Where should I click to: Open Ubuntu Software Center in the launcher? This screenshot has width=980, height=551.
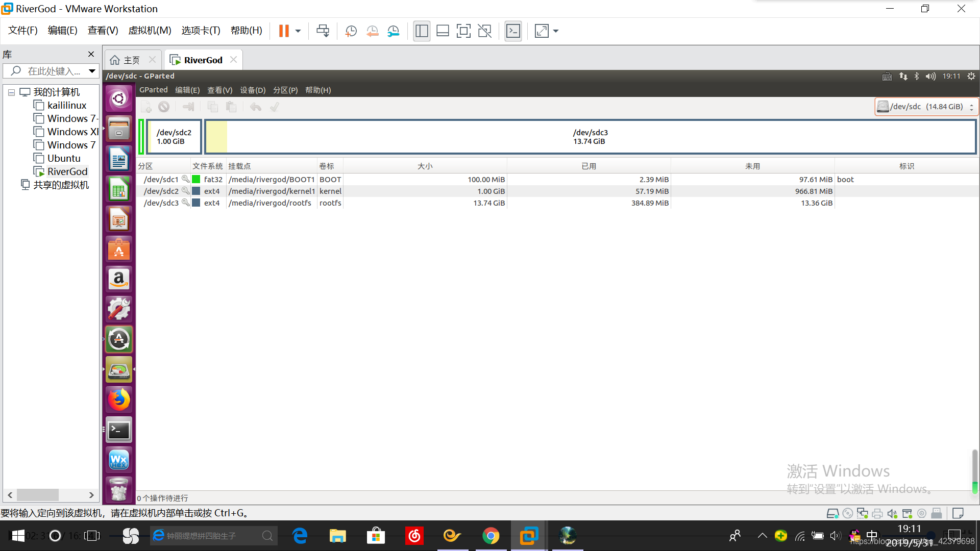coord(119,249)
